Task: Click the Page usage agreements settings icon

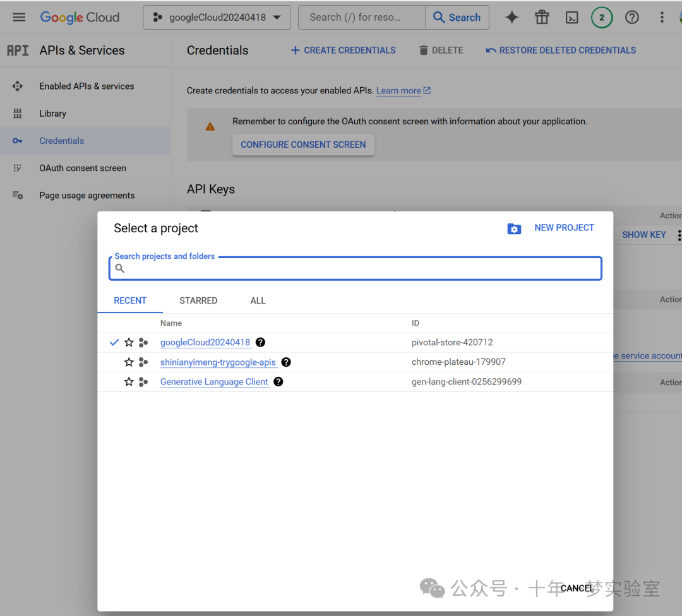Action: coord(18,195)
